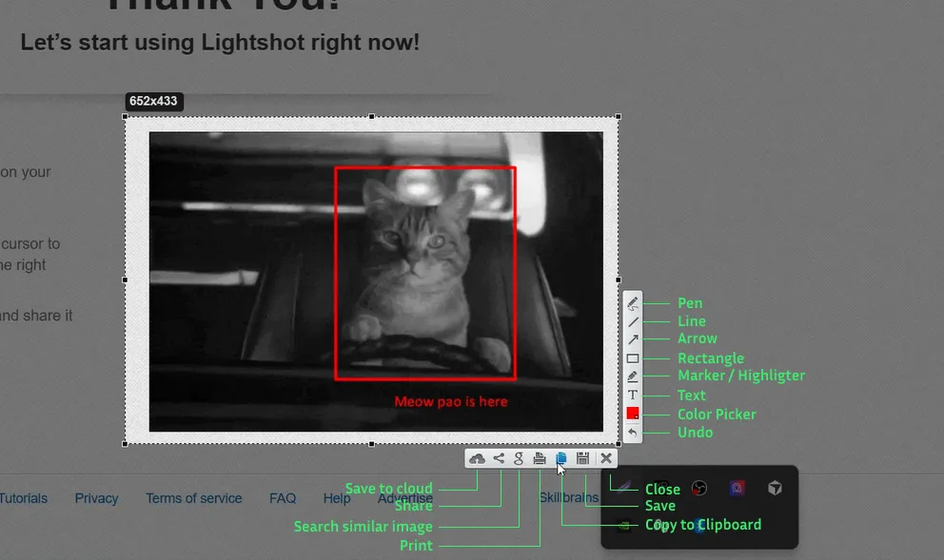Open OBS Studio from the tray popup
The image size is (944, 560).
pyautogui.click(x=699, y=488)
